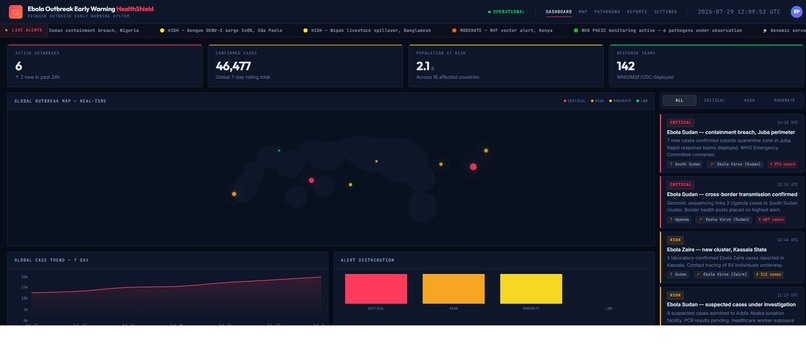Click the Uganda location tag

[679, 220]
